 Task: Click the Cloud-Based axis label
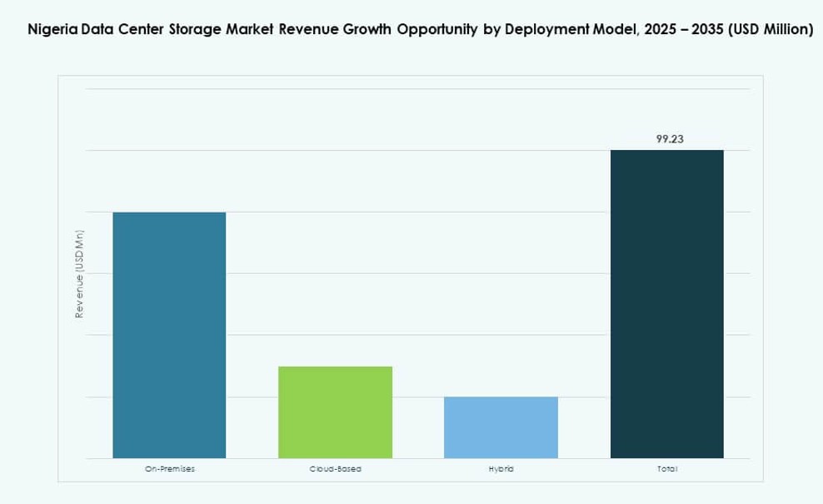pos(335,468)
